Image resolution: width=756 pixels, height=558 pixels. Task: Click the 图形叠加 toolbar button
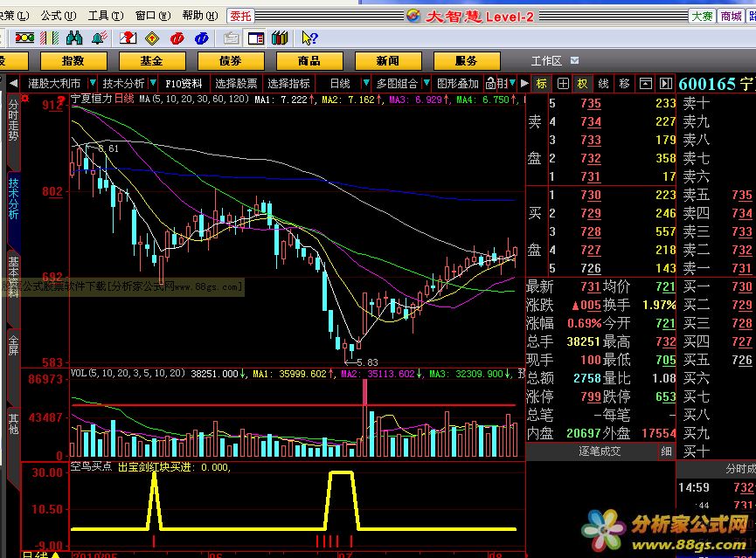click(458, 84)
